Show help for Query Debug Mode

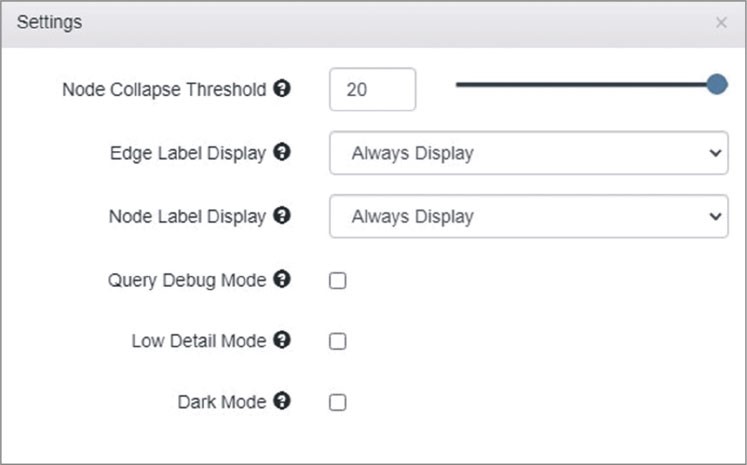click(x=282, y=279)
